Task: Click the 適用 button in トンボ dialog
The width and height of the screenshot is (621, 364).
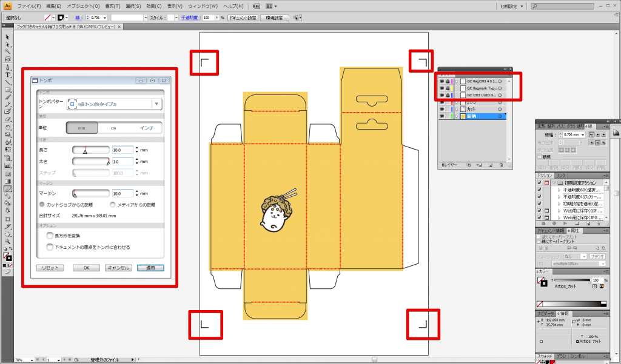Action: tap(150, 268)
